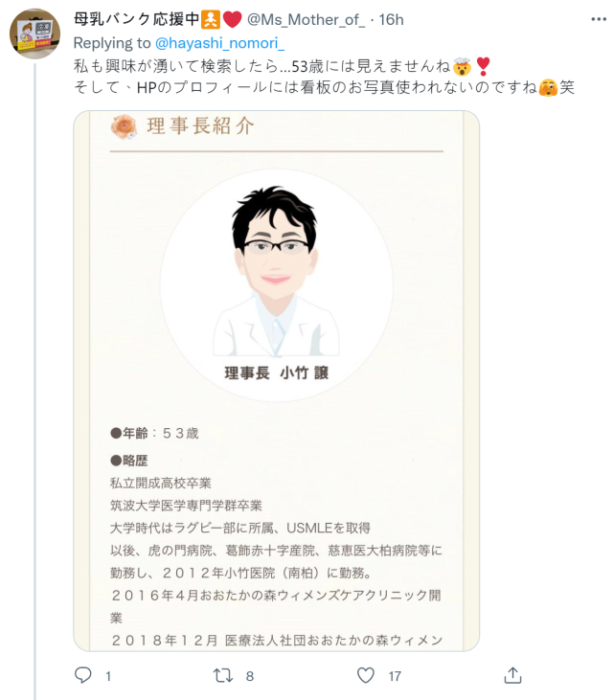Click the red heart emoji beside the name
Viewport: 613px width, 700px height.
pos(232,20)
